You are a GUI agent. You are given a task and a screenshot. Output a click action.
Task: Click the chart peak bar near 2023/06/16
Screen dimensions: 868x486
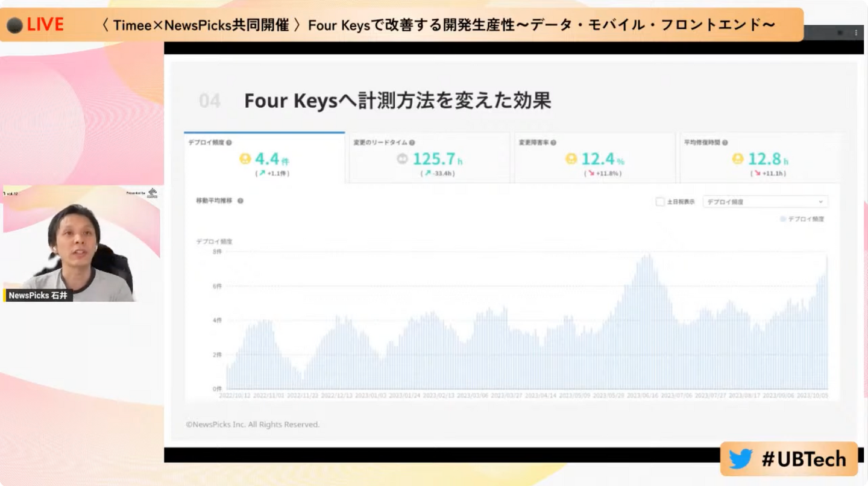[x=649, y=322]
